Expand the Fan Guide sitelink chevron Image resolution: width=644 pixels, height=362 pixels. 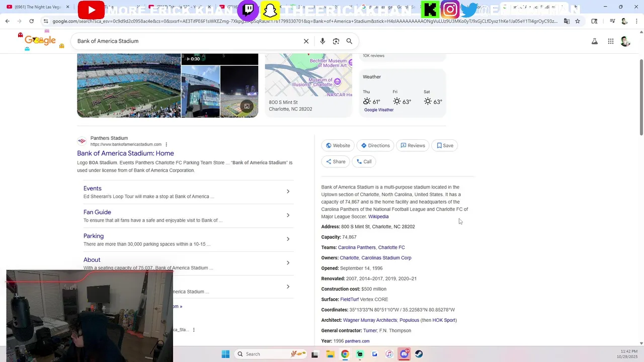tap(288, 215)
